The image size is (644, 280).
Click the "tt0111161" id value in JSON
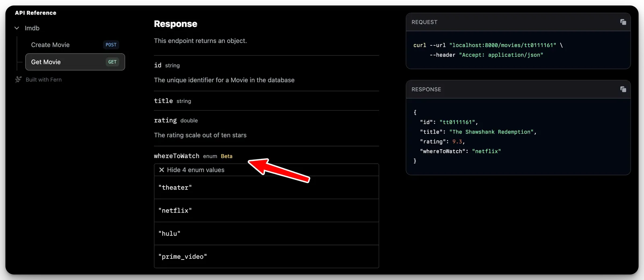point(457,122)
